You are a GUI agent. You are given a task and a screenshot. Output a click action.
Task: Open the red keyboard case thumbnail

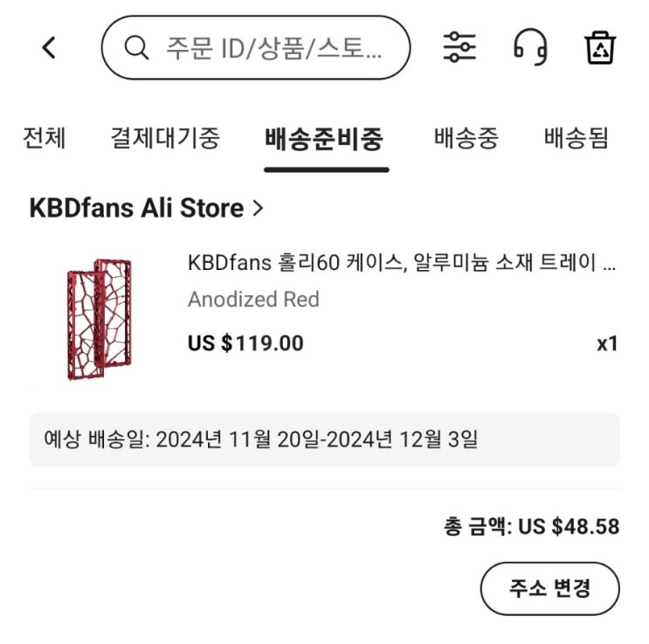tap(99, 319)
